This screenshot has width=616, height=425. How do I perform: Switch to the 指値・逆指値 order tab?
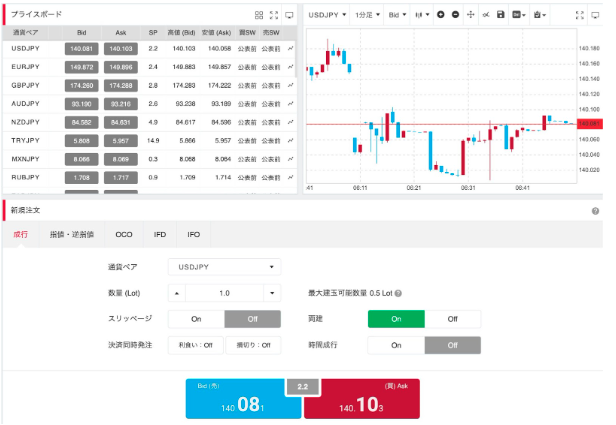pyautogui.click(x=71, y=234)
